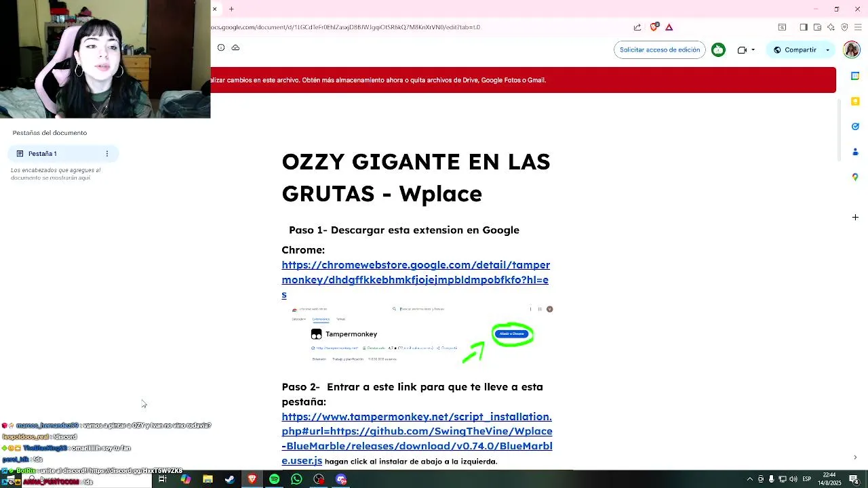Click the browser share page icon
This screenshot has height=488, width=868.
click(x=637, y=27)
